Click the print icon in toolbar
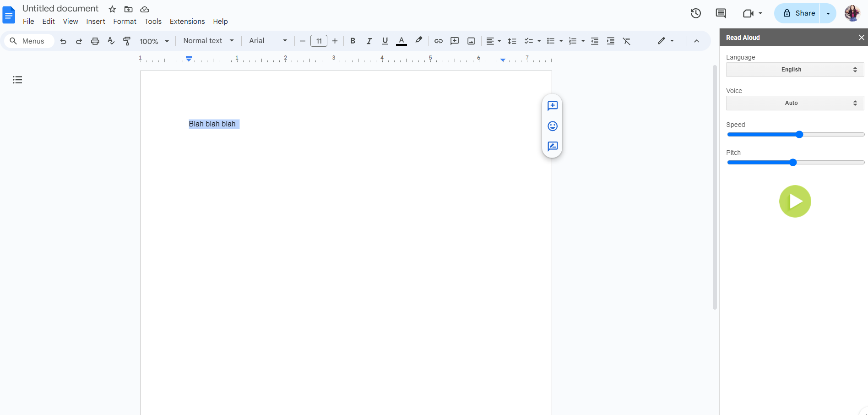Screen dimensions: 868x415 (x=95, y=41)
